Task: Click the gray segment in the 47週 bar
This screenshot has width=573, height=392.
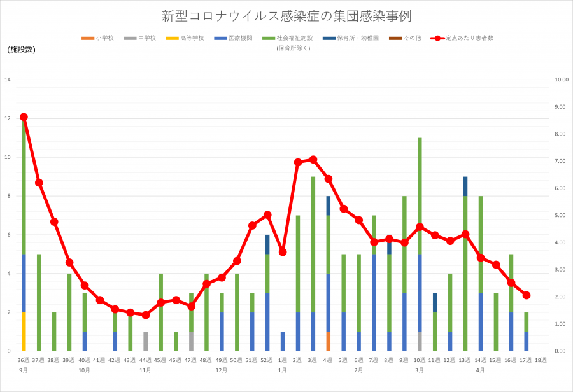Action: (191, 341)
